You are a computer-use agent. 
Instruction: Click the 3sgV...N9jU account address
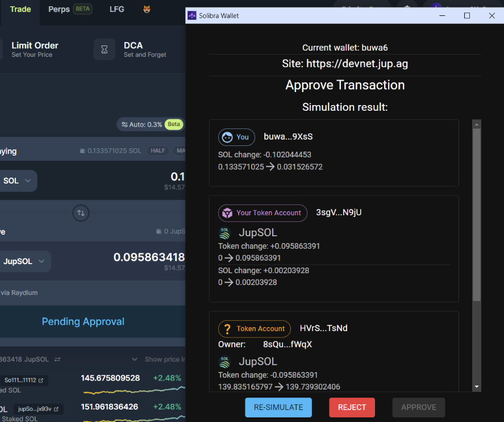coord(339,212)
